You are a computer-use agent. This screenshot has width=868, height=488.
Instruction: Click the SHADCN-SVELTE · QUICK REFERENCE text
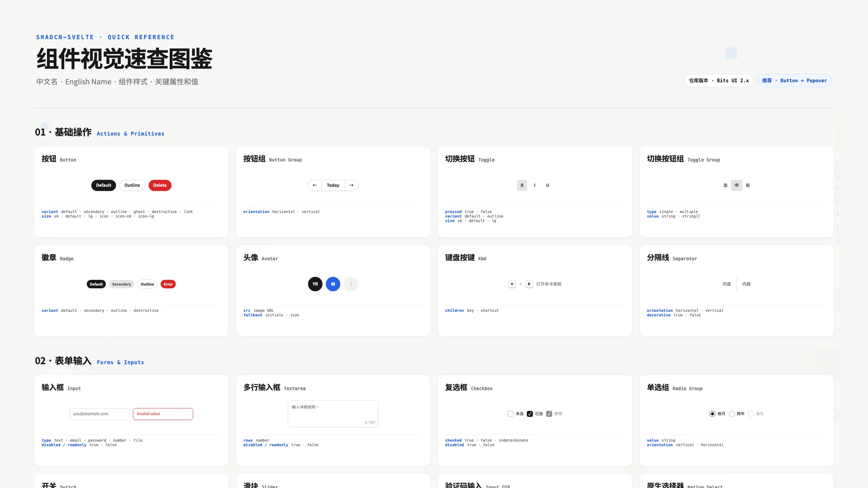click(x=105, y=37)
